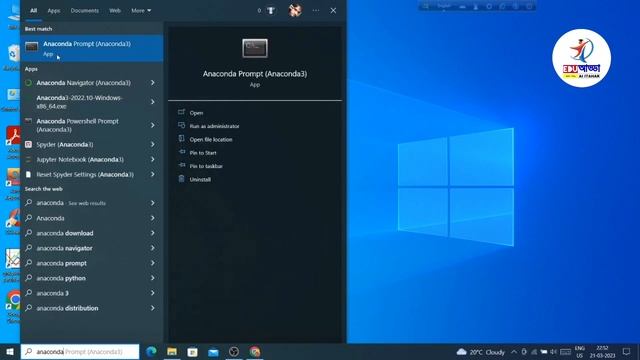Choose 'anaconda navigator' web suggestion
Screen dimensions: 640x360
(x=84, y=248)
